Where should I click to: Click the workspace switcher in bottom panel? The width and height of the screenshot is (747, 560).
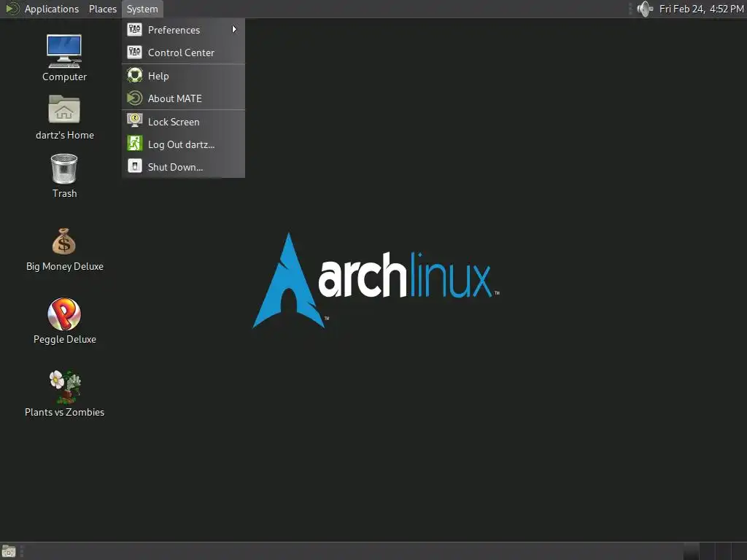(715, 551)
